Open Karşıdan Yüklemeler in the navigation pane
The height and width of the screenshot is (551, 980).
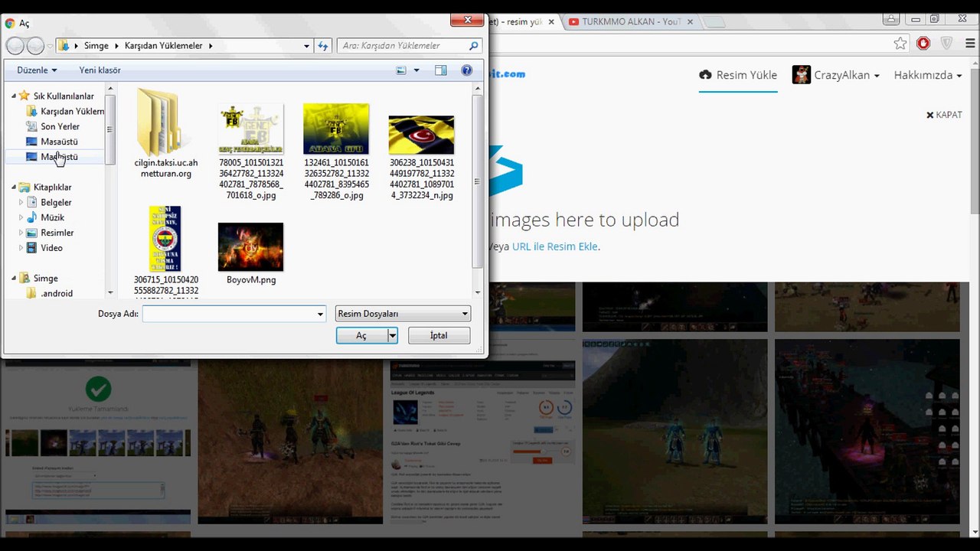click(72, 112)
